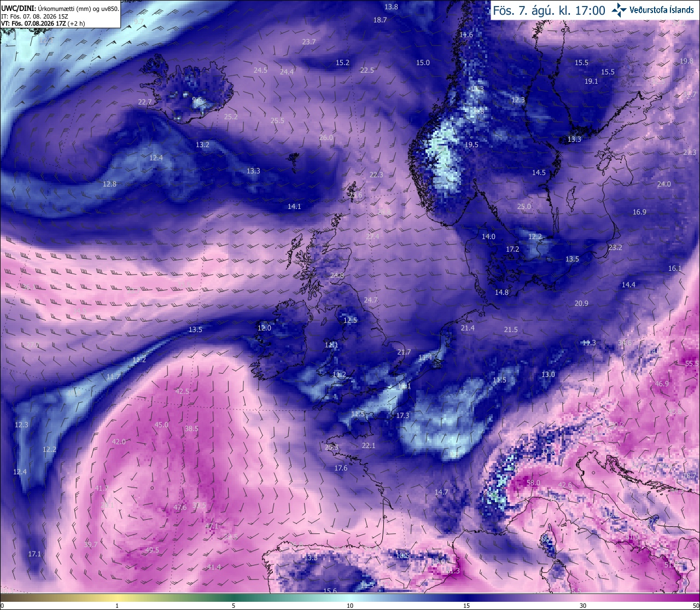The width and height of the screenshot is (700, 610).
Task: Click the 55.5 value at the right edge
Action: coord(692,363)
